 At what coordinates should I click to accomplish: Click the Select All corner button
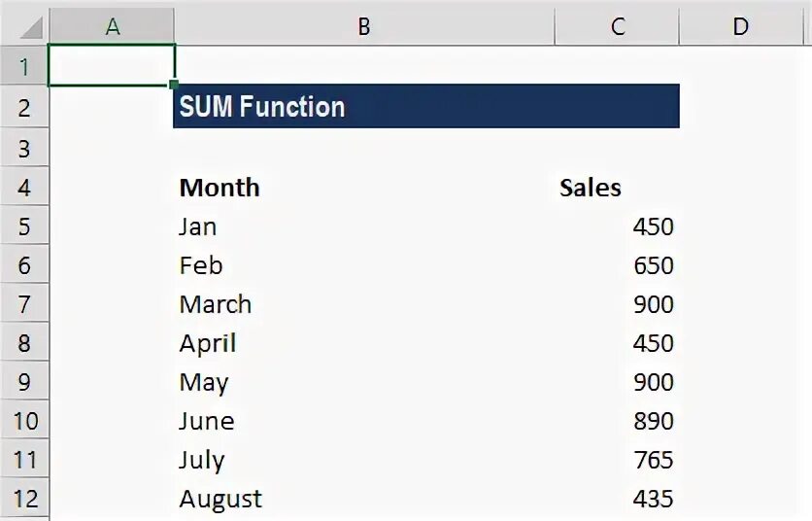click(x=24, y=26)
